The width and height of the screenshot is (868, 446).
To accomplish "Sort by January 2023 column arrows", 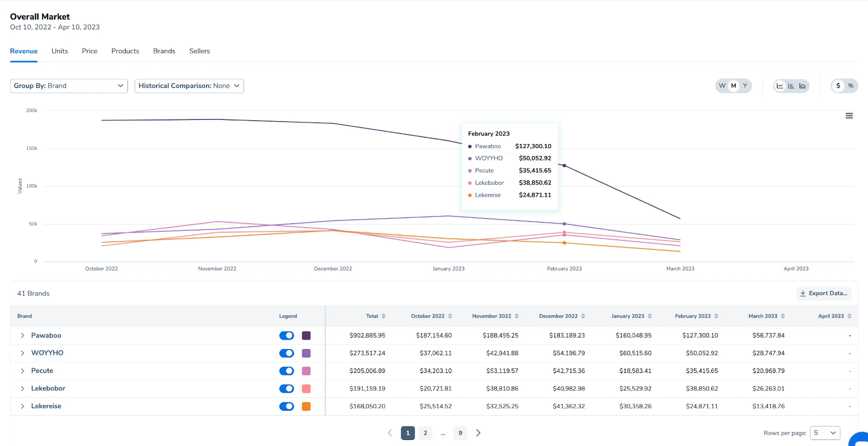I will (650, 316).
